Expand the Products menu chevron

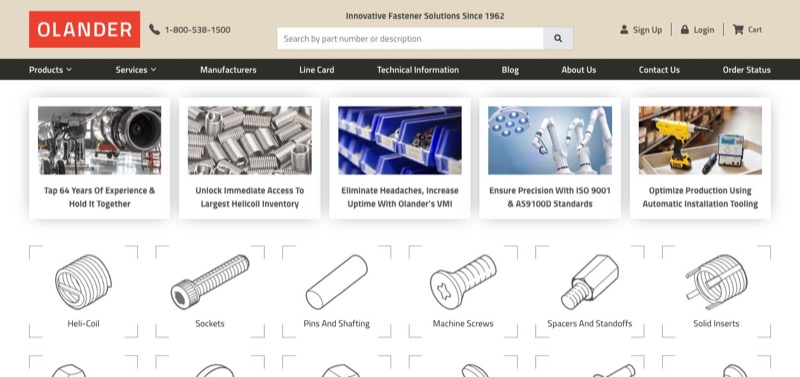(69, 69)
